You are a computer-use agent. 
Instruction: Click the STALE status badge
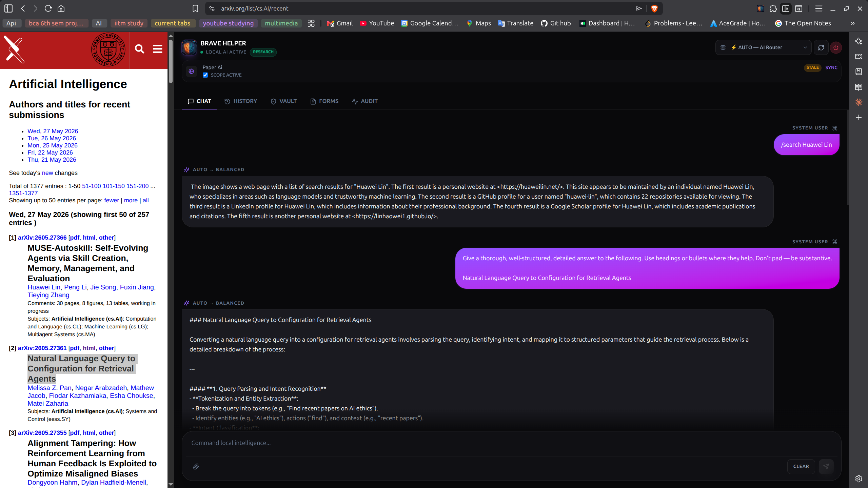tap(812, 67)
